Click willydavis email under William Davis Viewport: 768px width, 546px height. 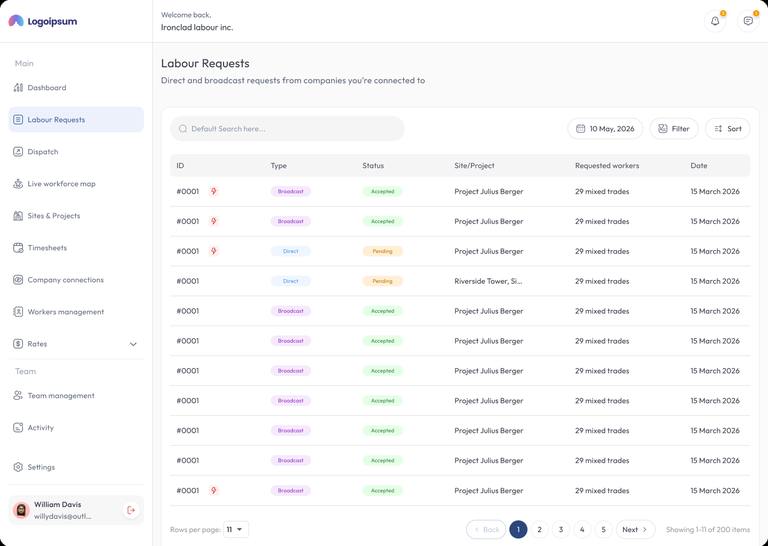pyautogui.click(x=62, y=516)
